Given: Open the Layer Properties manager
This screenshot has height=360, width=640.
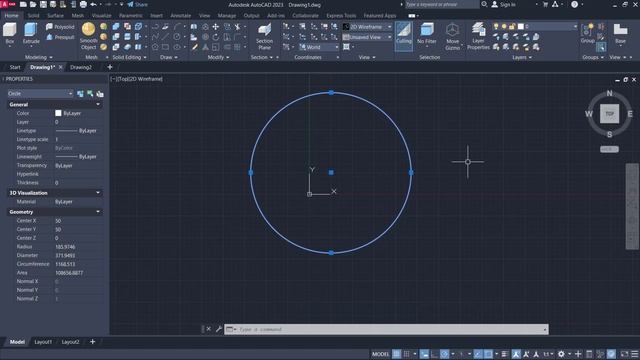Looking at the screenshot, I should tap(478, 37).
